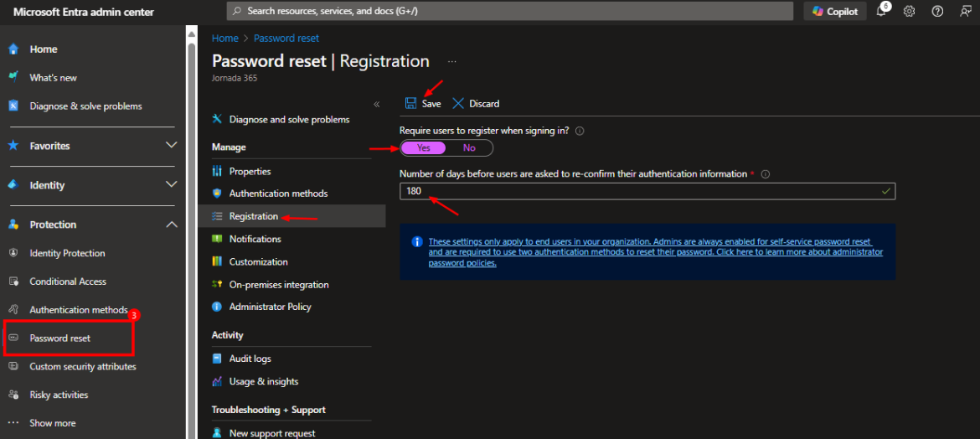Click info icon beside register when signing in
Viewport: 980px width, 439px height.
point(580,131)
